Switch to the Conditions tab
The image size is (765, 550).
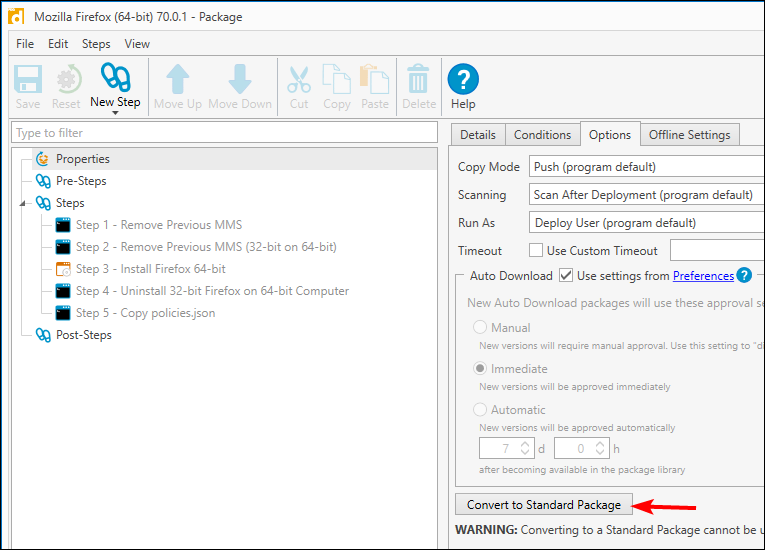tap(542, 135)
